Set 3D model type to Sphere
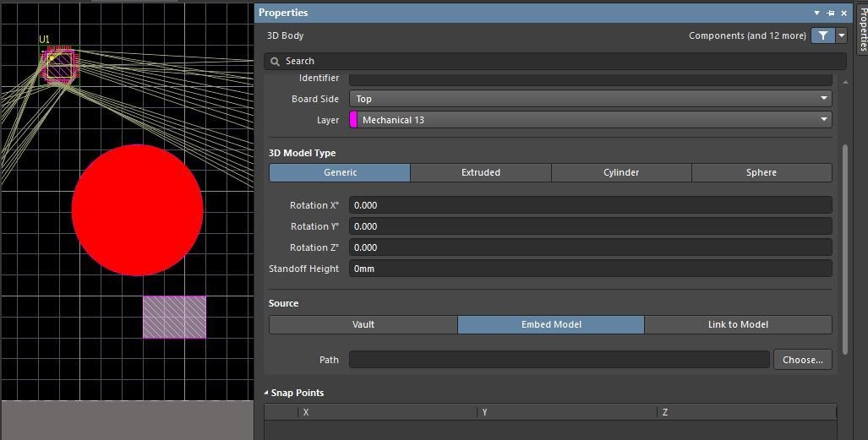Viewport: 868px width, 440px height. 761,172
